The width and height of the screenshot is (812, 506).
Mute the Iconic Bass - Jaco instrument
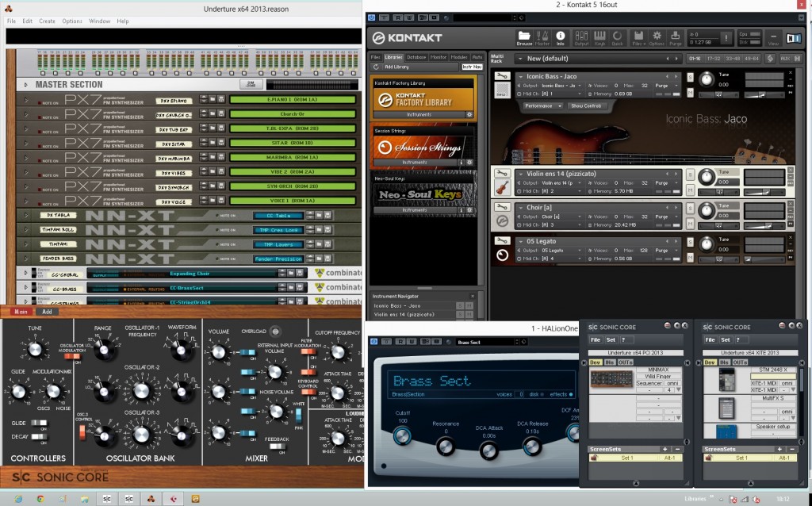tap(690, 94)
